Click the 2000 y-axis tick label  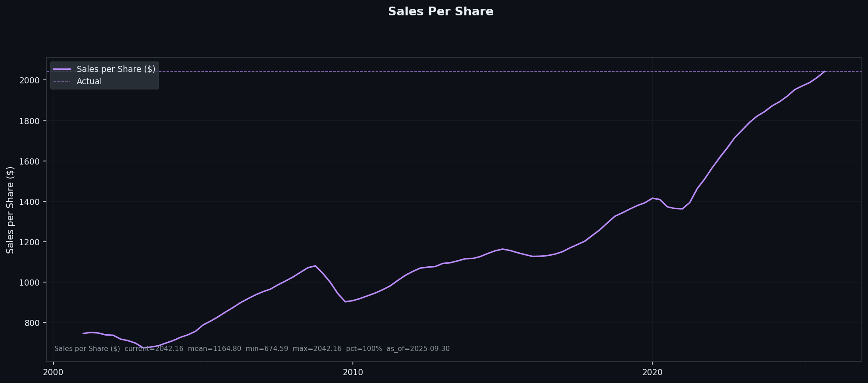[29, 80]
